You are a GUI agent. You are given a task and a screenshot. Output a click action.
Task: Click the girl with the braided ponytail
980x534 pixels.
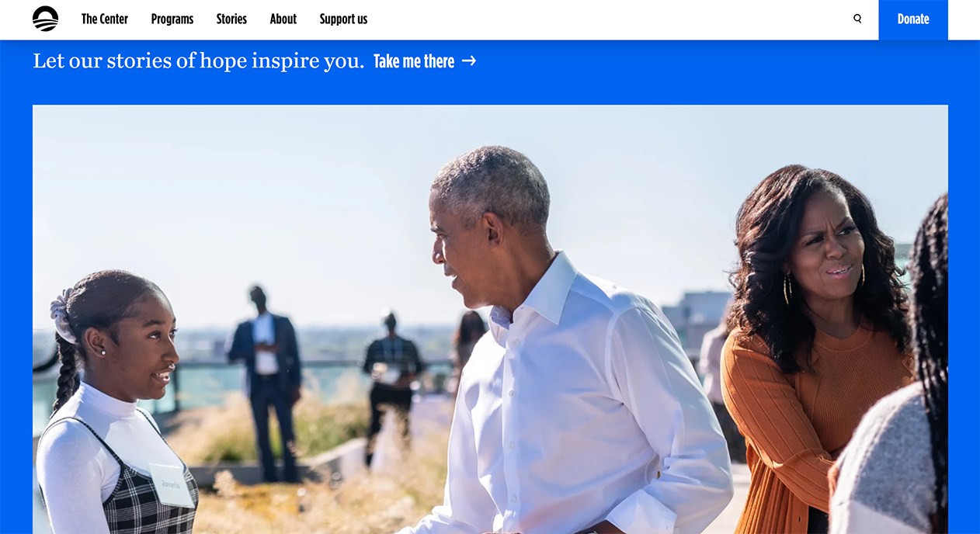point(116,404)
